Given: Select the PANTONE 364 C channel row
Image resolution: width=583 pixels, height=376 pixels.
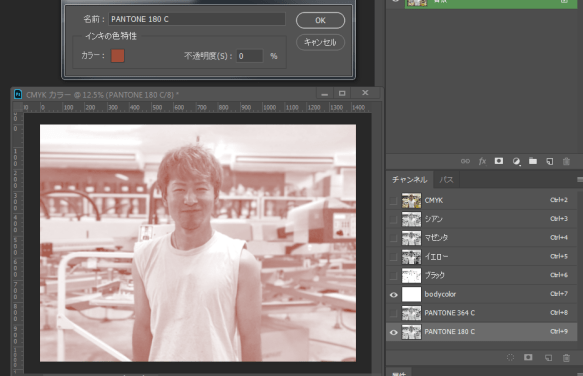Looking at the screenshot, I should [x=481, y=313].
